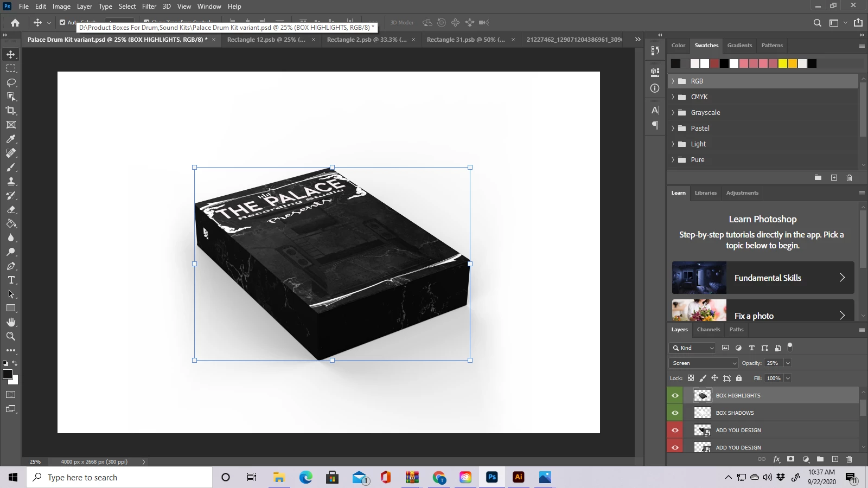Open the Fundamental Skills tutorials
This screenshot has width=868, height=488.
point(763,278)
